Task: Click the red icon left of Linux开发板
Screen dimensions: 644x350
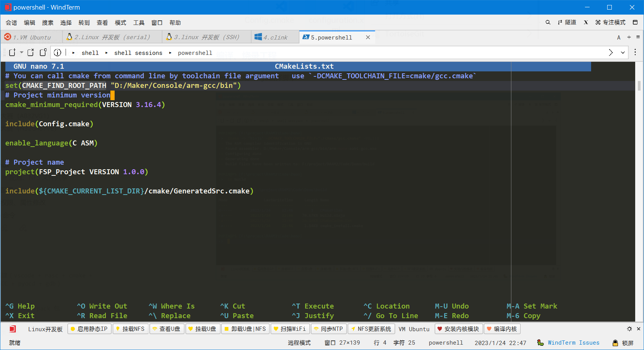Action: coord(13,329)
